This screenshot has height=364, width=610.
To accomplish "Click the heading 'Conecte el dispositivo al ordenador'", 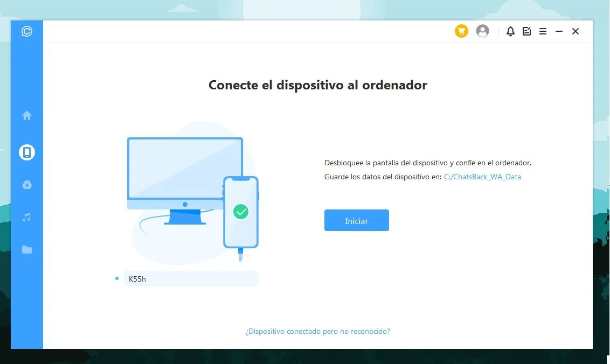I will pyautogui.click(x=318, y=85).
